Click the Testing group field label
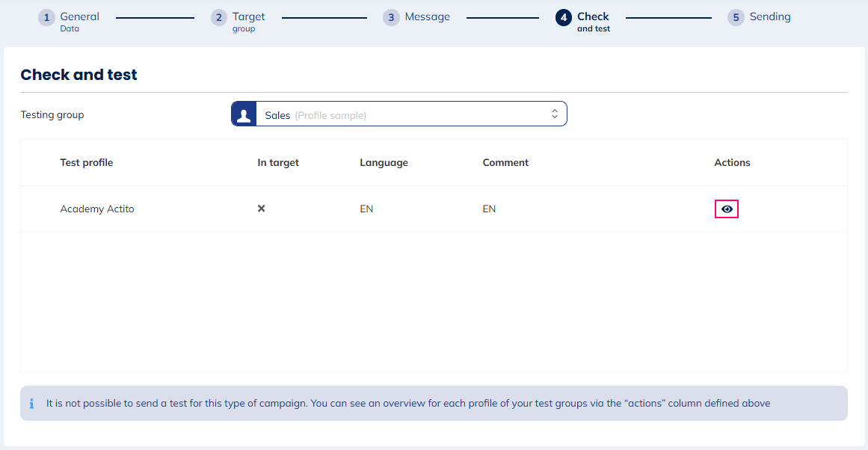The width and height of the screenshot is (868, 450). [x=52, y=115]
